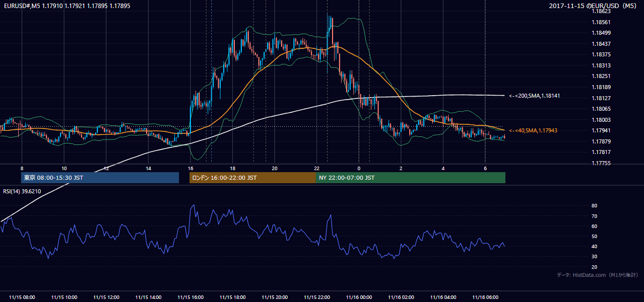Click the 11/15 12:00 time label
The width and height of the screenshot is (644, 302).
[x=106, y=297]
